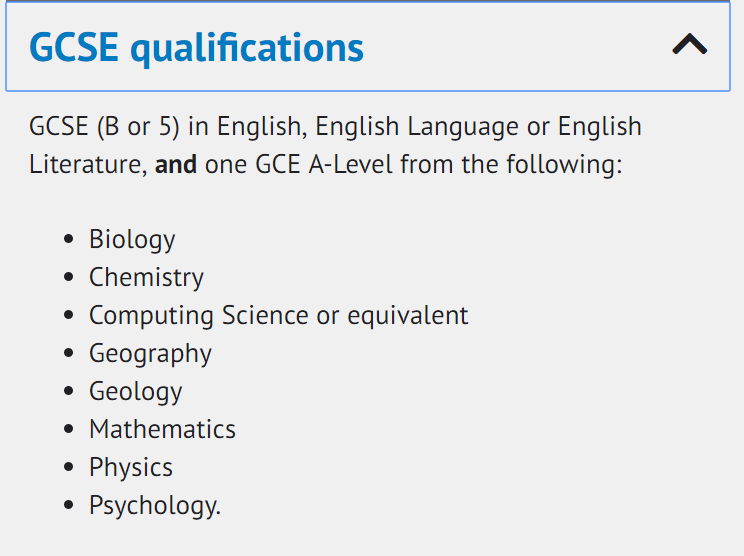Collapse the section using the up chevron
This screenshot has height=556, width=744.
point(689,44)
